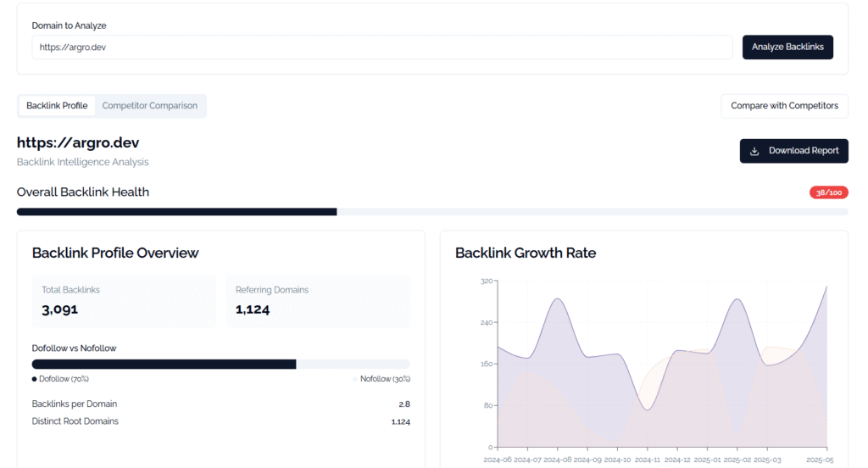Click the Distinct Root Domains row

pyautogui.click(x=221, y=421)
